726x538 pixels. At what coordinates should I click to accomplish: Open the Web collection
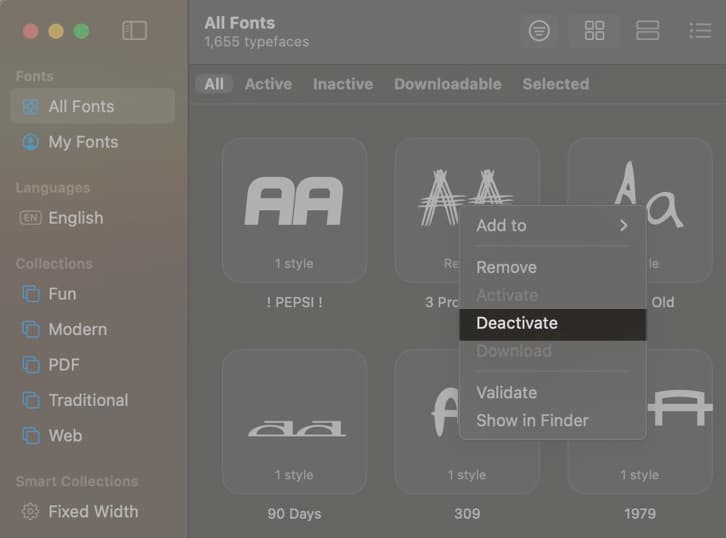coord(93,436)
